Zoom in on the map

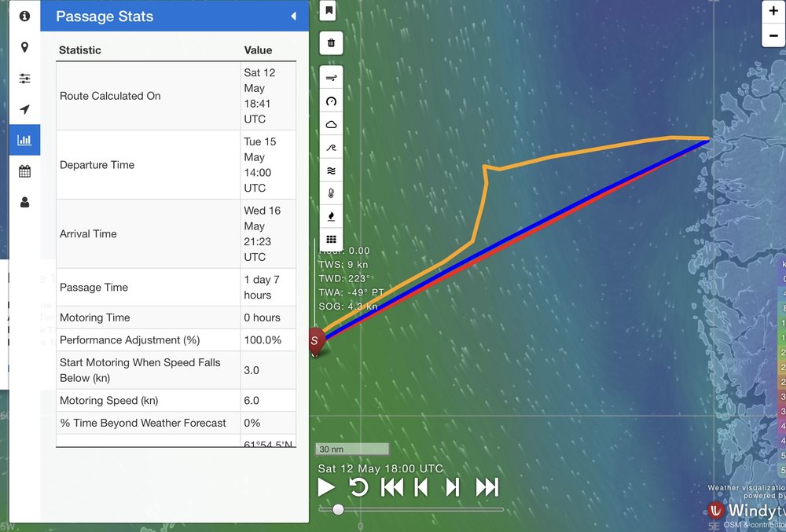point(773,11)
